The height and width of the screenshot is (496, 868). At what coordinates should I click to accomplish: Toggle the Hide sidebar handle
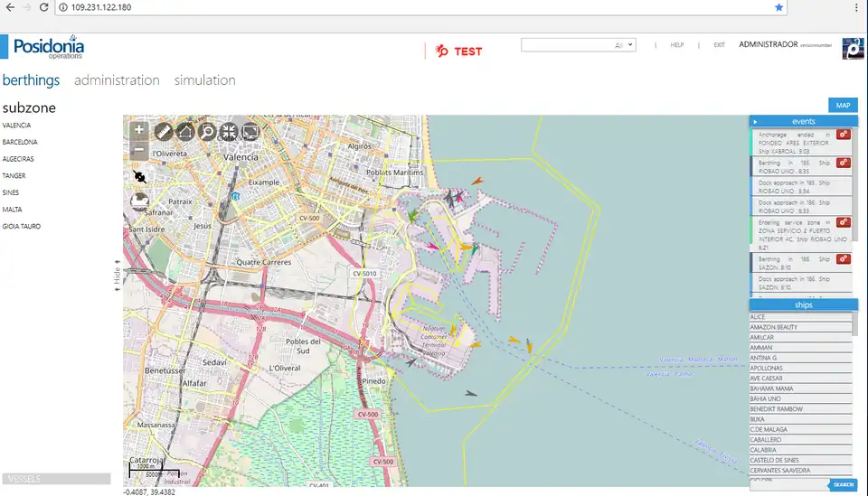117,275
